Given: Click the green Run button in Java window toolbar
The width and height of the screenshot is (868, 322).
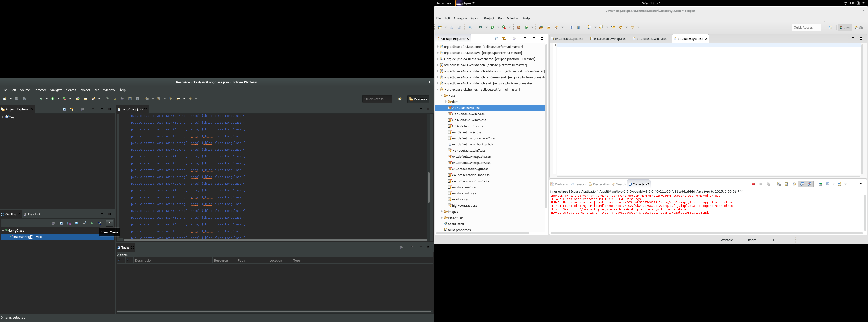Looking at the screenshot, I should pyautogui.click(x=492, y=27).
